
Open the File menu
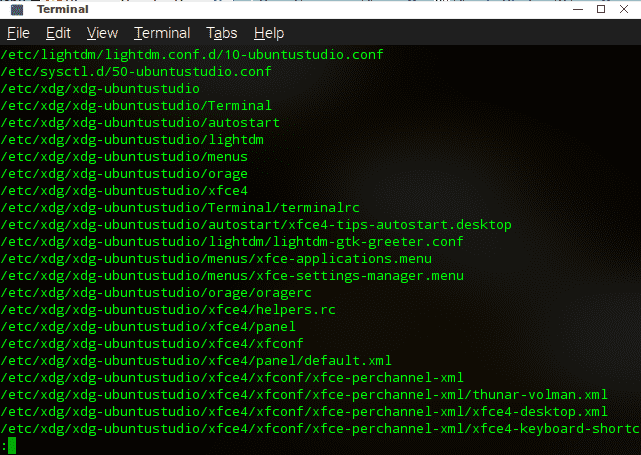18,33
